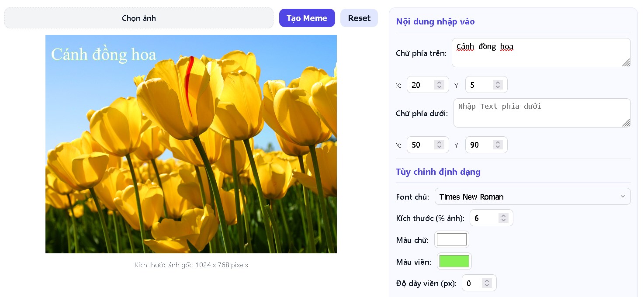Open the Màu chữ white color picker
Image resolution: width=644 pixels, height=297 pixels.
click(452, 239)
